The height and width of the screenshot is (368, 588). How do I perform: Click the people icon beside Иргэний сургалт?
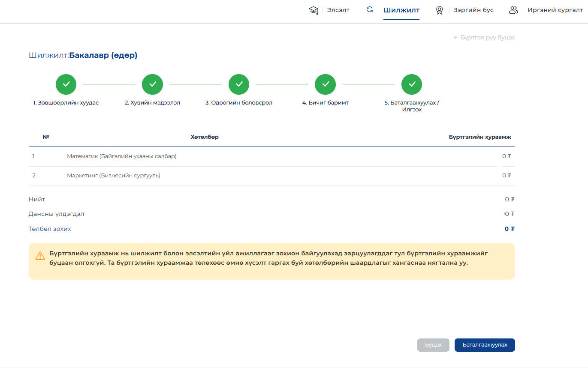(513, 10)
